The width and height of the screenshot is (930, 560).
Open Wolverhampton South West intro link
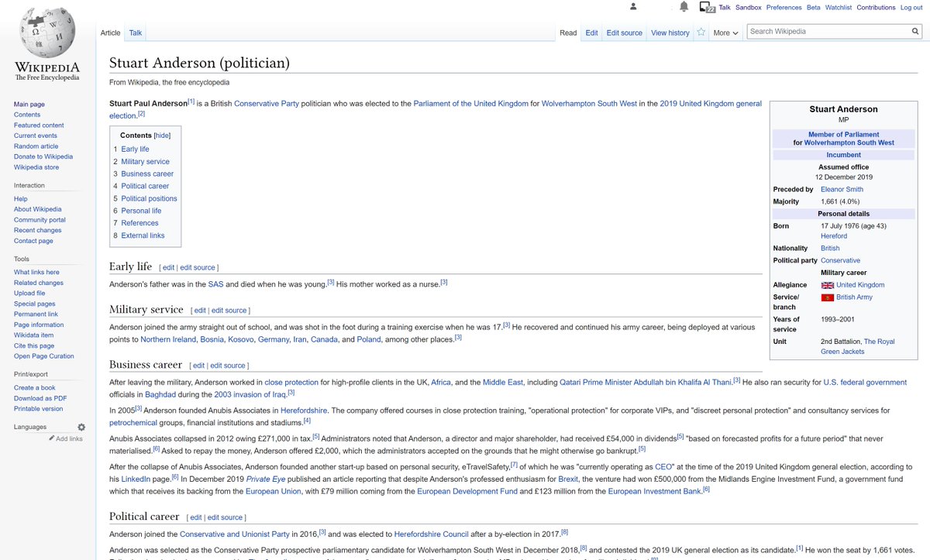coord(588,104)
